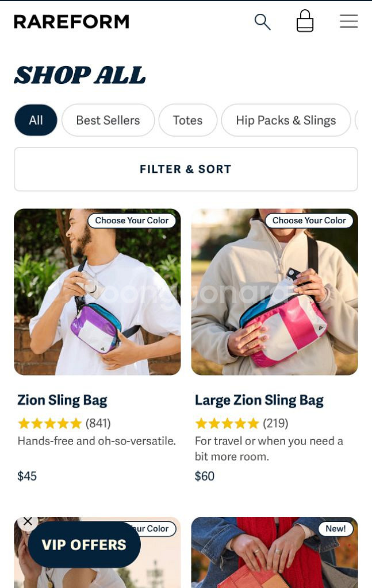Open the shopping bag cart icon
The image size is (372, 588).
click(x=305, y=21)
